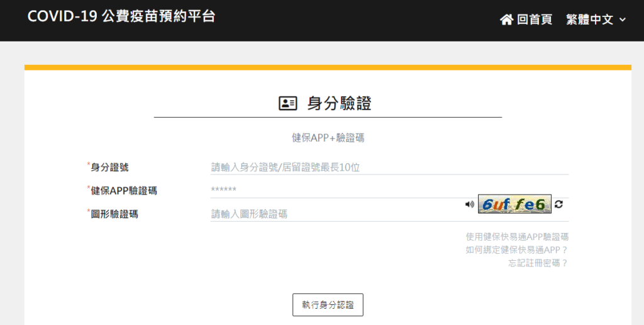Expand the language chevron arrow in the header
The width and height of the screenshot is (644, 325).
coord(623,20)
